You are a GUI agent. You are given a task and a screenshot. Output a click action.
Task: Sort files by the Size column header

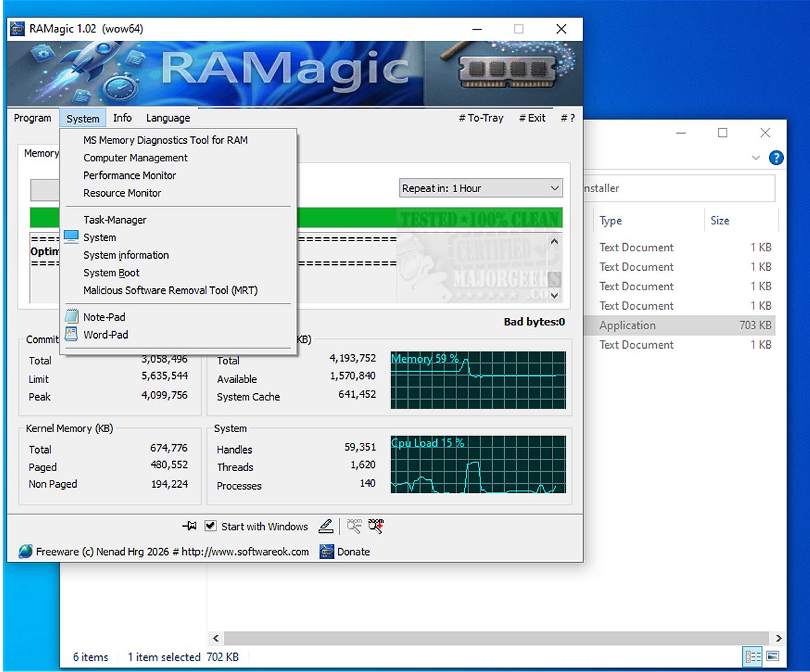tap(719, 220)
